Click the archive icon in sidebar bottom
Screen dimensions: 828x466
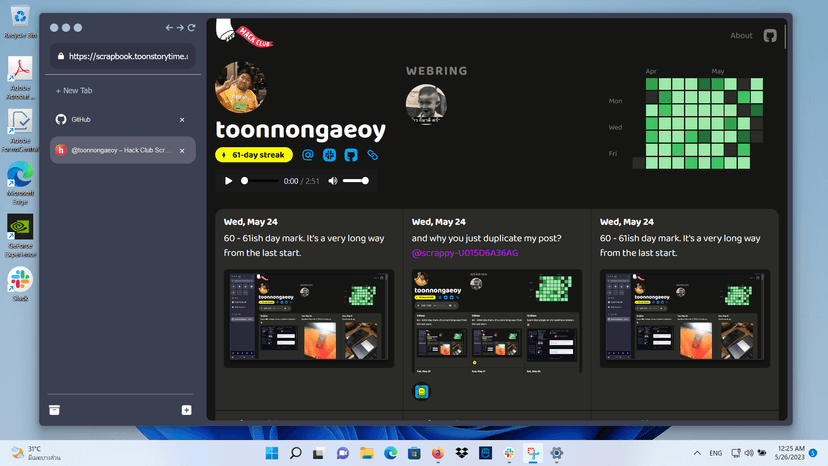tap(54, 410)
